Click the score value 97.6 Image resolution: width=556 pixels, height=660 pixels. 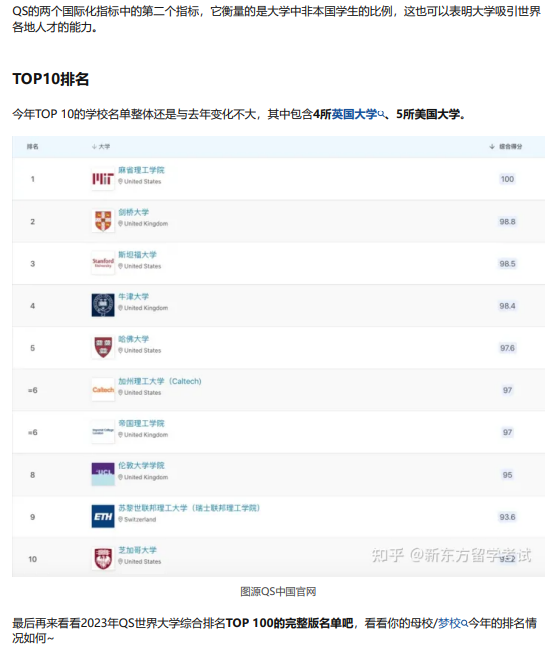coord(507,348)
